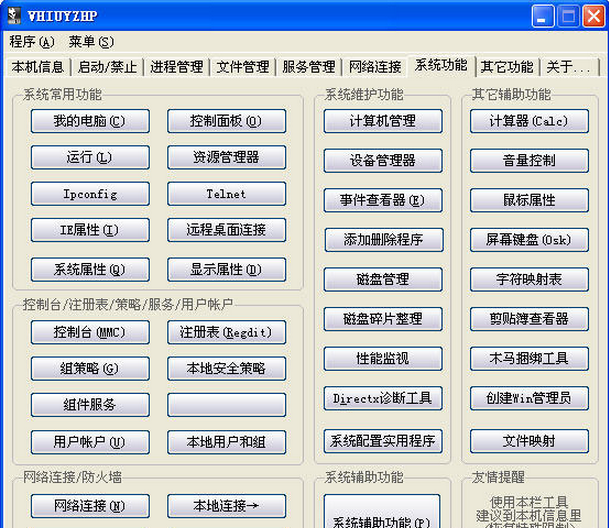This screenshot has width=609, height=528.
Task: Open 组策略(G)
Action: point(90,368)
